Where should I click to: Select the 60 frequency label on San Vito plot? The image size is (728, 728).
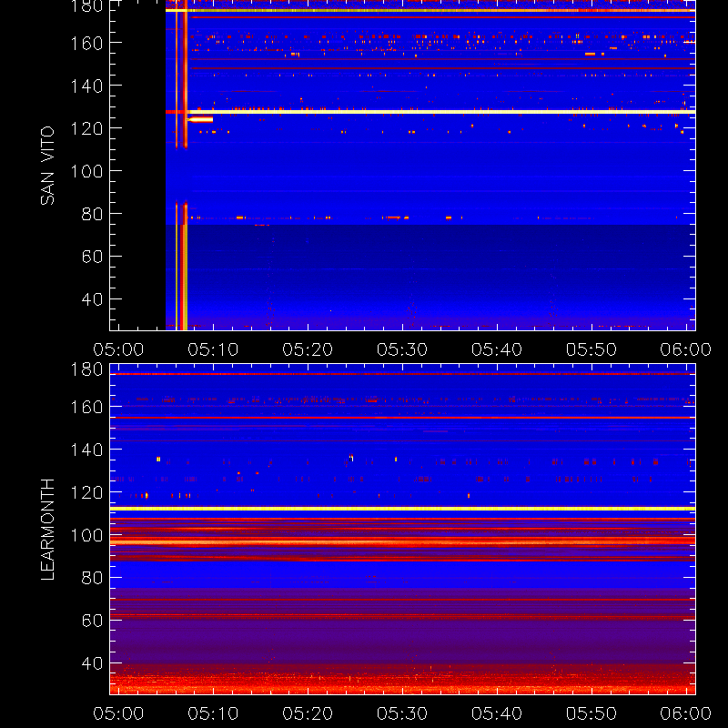point(92,257)
